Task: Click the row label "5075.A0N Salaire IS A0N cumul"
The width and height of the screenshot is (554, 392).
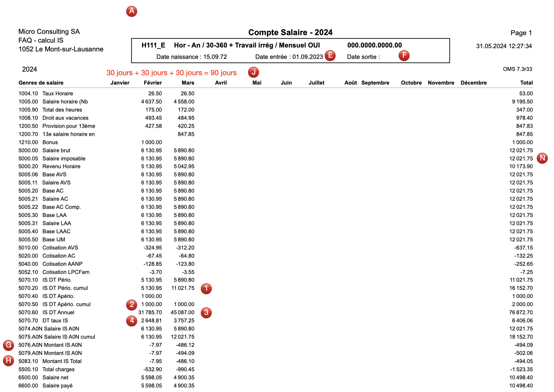Action: pyautogui.click(x=57, y=337)
